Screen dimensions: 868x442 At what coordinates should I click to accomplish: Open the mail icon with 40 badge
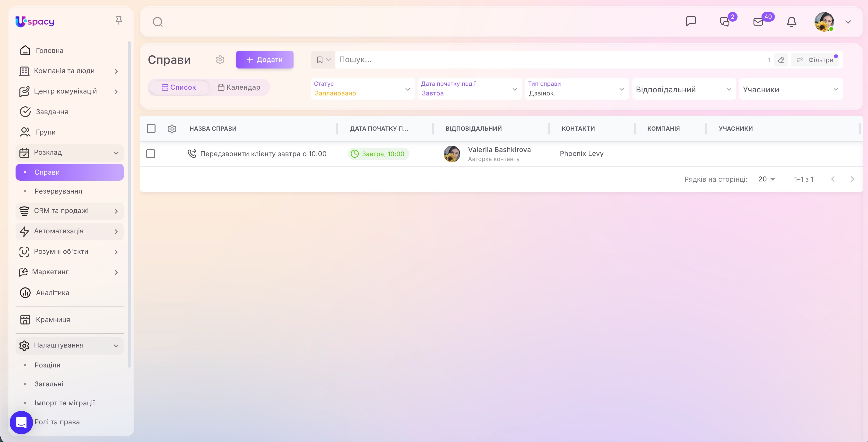[x=758, y=22]
